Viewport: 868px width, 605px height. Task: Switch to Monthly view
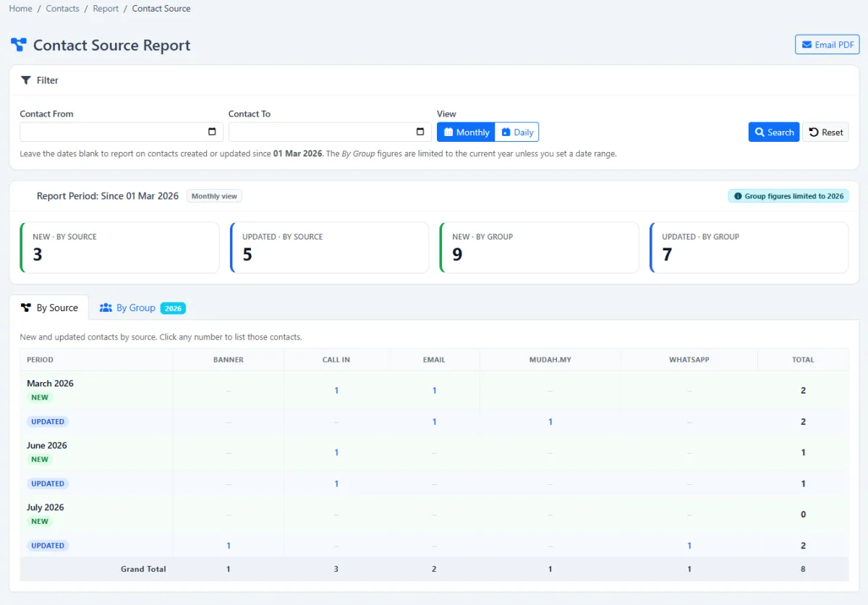466,132
